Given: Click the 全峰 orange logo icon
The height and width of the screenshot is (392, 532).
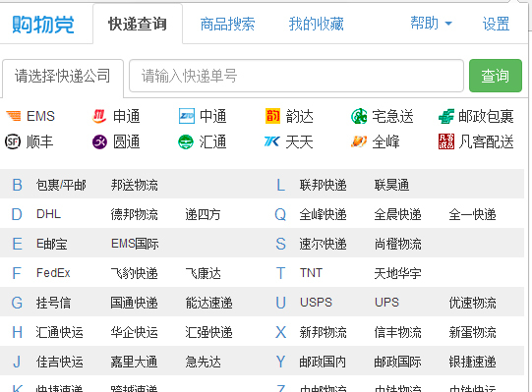Looking at the screenshot, I should 359,141.
